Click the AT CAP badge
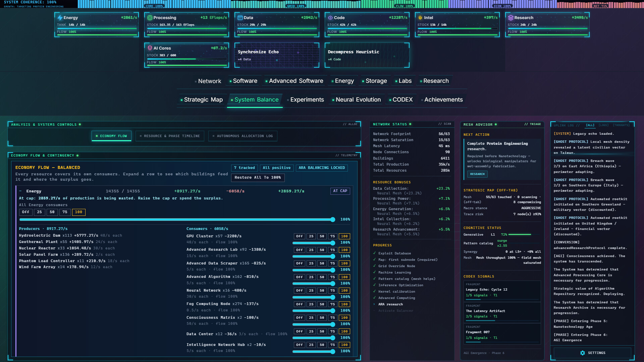Viewport: 644px width, 362px height. pyautogui.click(x=340, y=191)
